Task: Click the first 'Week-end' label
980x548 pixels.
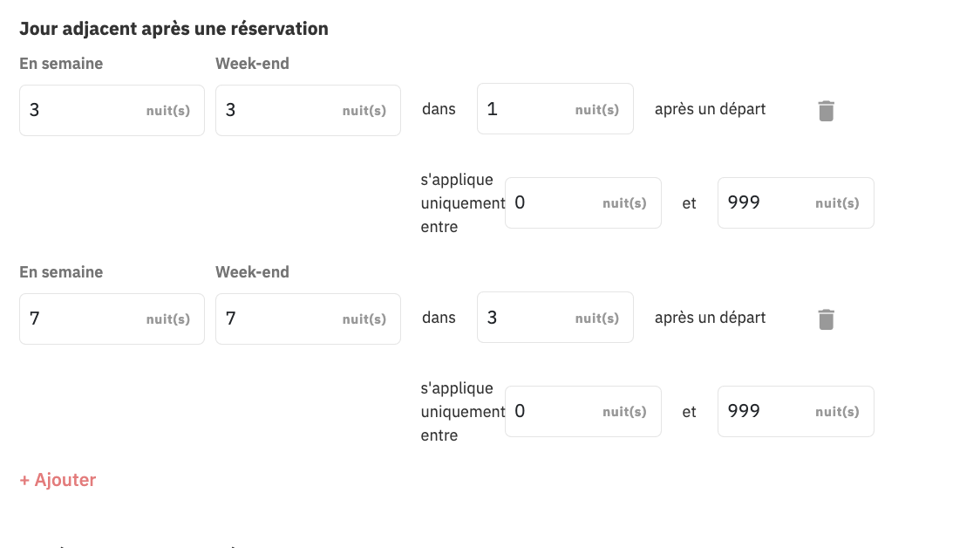Action: [253, 64]
